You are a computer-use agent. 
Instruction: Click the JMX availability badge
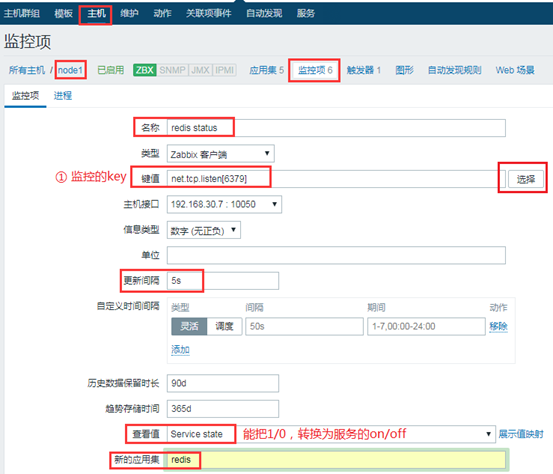(x=200, y=70)
